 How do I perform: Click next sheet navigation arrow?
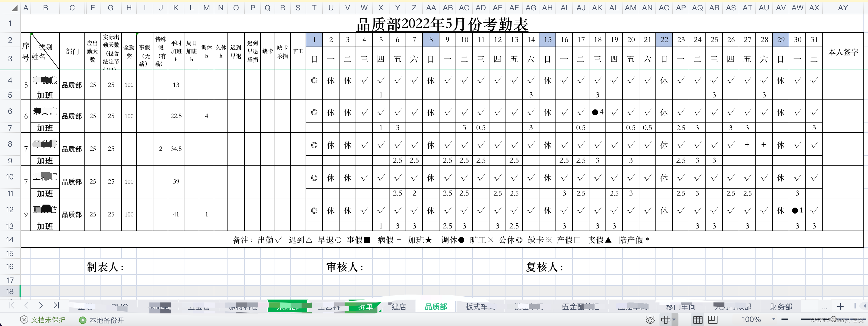41,305
